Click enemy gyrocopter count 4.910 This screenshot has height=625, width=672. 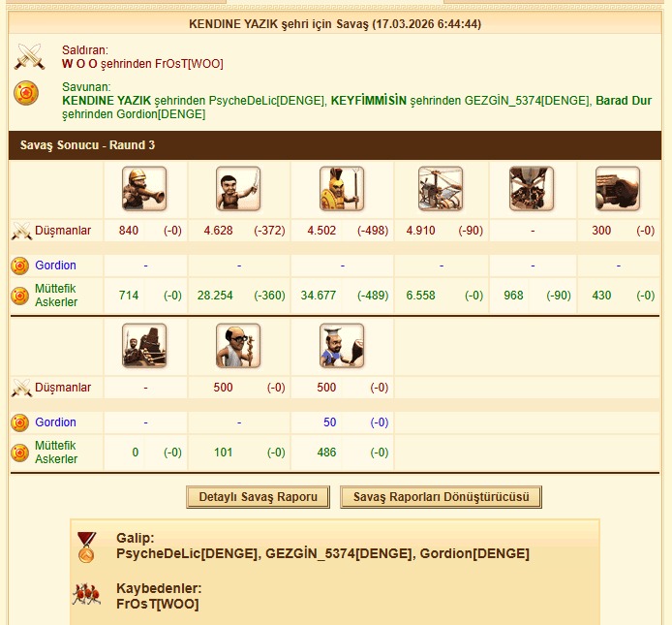[421, 231]
